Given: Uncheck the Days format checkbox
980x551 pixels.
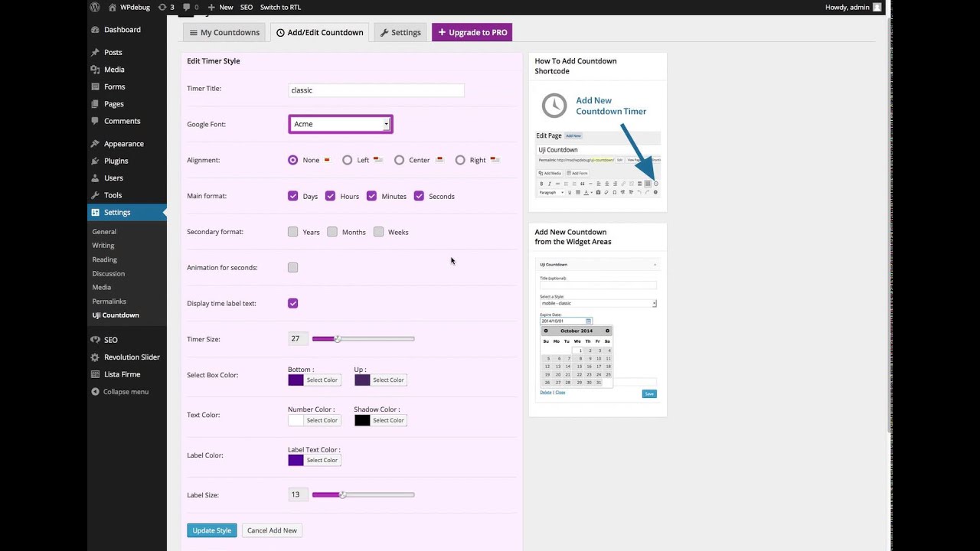Looking at the screenshot, I should tap(292, 196).
